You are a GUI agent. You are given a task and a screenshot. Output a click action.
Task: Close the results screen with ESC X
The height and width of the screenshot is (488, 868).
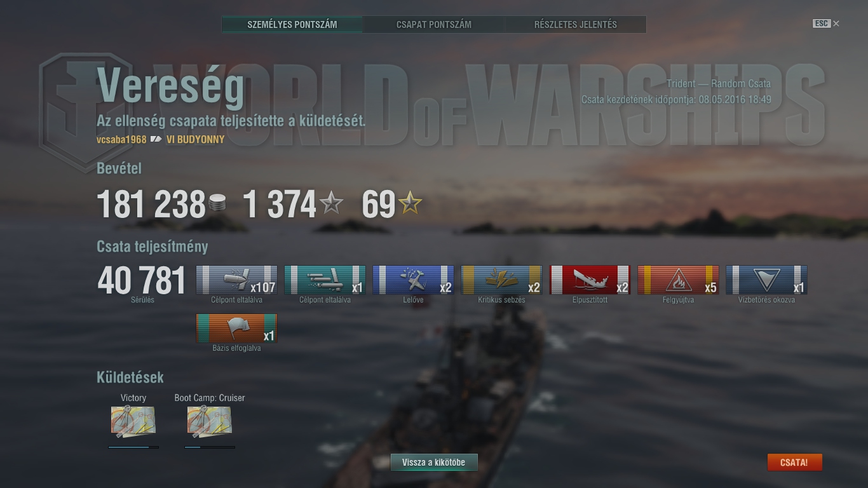click(x=826, y=24)
